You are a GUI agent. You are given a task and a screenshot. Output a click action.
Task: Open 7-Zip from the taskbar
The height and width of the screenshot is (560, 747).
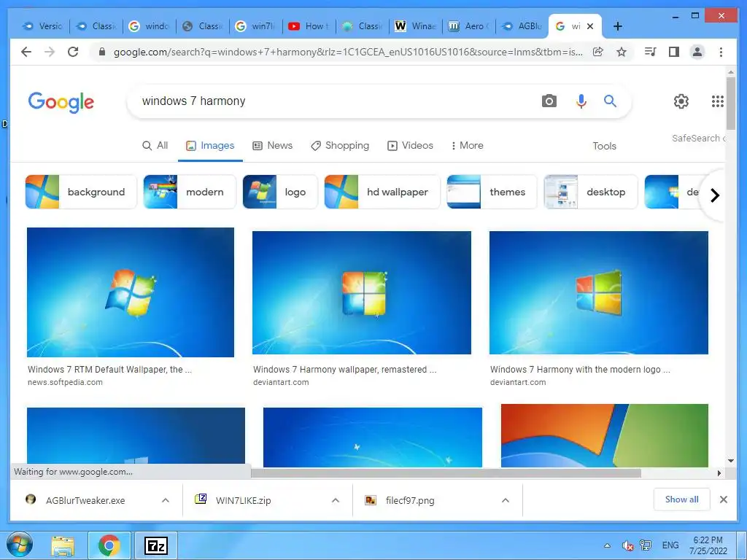(x=156, y=545)
